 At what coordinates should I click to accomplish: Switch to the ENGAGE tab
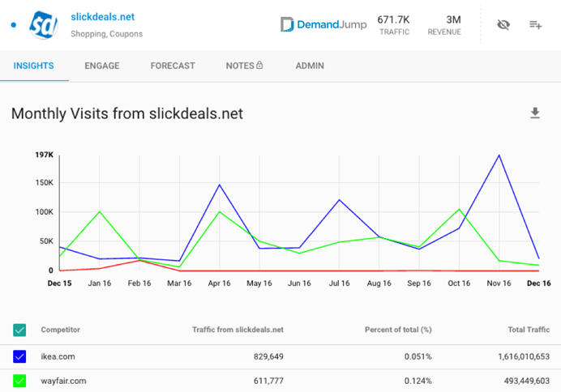102,66
